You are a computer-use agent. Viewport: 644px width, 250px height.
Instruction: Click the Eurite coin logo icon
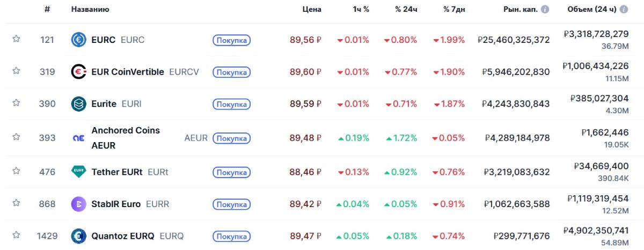click(79, 104)
